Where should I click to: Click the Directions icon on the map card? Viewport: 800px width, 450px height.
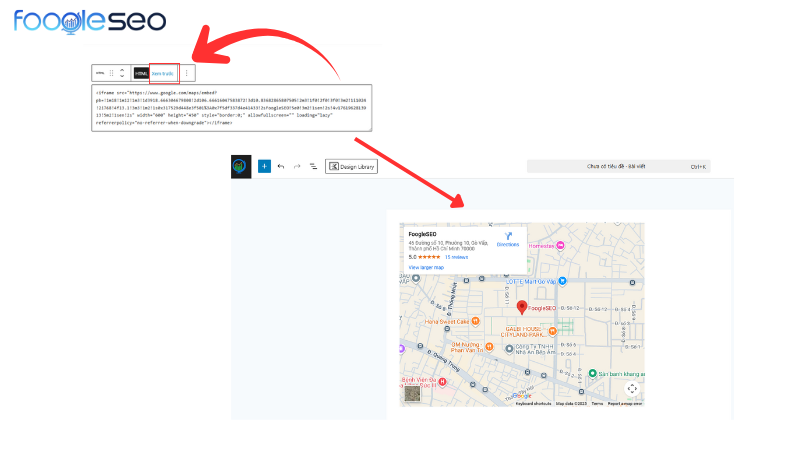(x=508, y=237)
